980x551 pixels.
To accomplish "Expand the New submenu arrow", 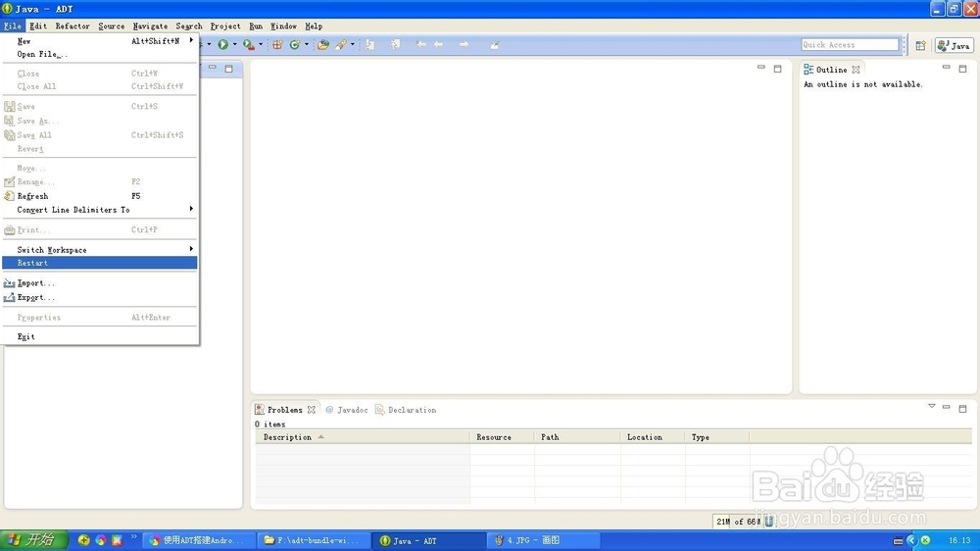I will [x=191, y=40].
